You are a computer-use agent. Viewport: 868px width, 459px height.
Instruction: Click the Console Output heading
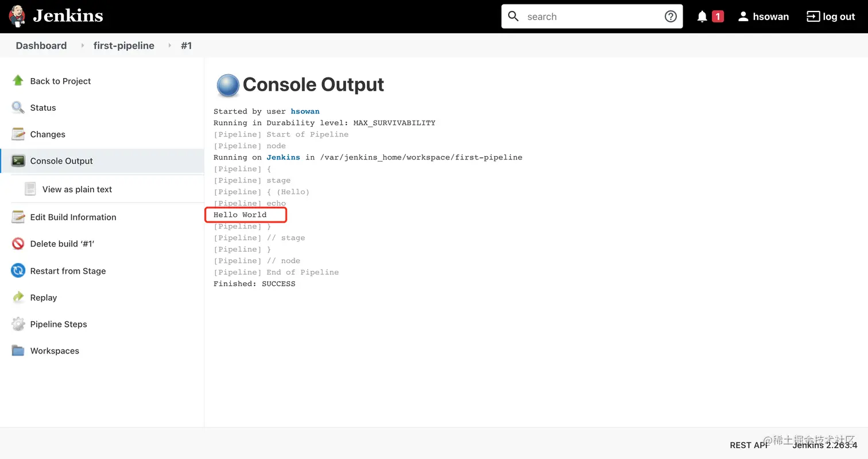pos(313,84)
